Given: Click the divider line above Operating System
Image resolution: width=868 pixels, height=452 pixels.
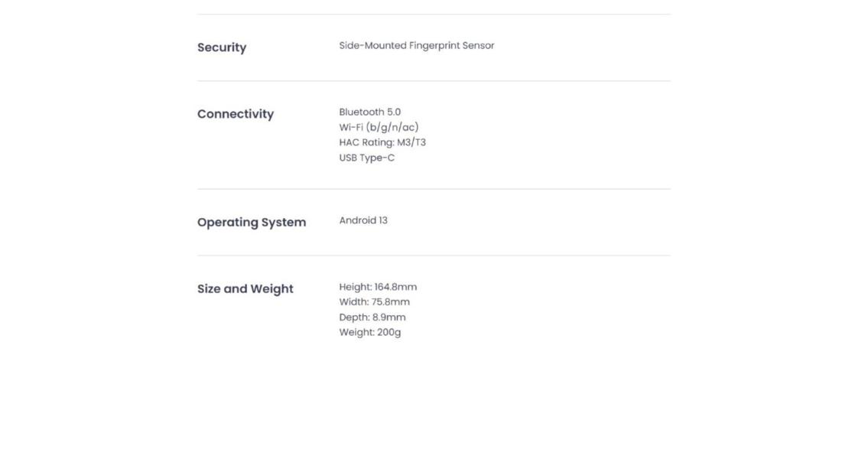Looking at the screenshot, I should [x=434, y=189].
